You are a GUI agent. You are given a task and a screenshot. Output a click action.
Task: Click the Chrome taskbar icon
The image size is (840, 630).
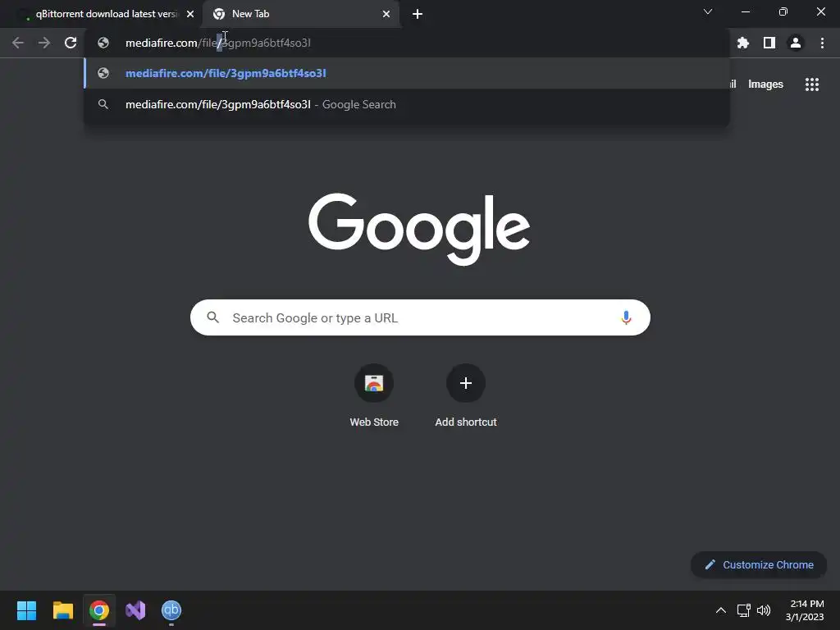(99, 610)
